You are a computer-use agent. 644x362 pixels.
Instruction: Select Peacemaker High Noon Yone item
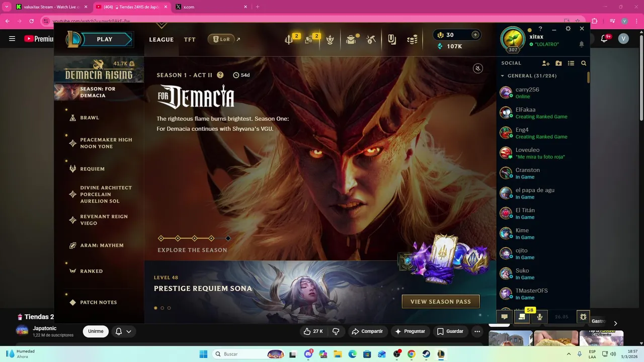click(101, 143)
